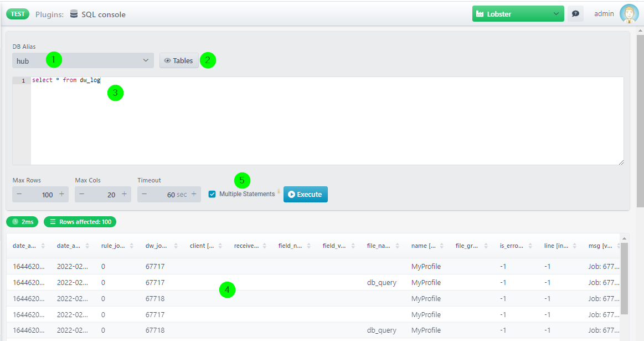Increase Timeout with plus button
Viewport: 644px width, 341px height.
(194, 194)
